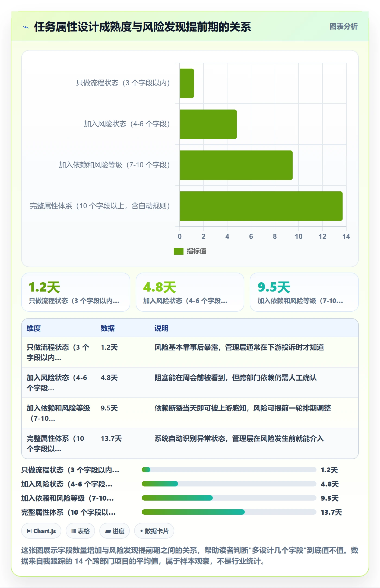The image size is (380, 588).
Task: Click the chart bar for 只做流程状态（3 个字段以内）
Action: click(x=187, y=83)
